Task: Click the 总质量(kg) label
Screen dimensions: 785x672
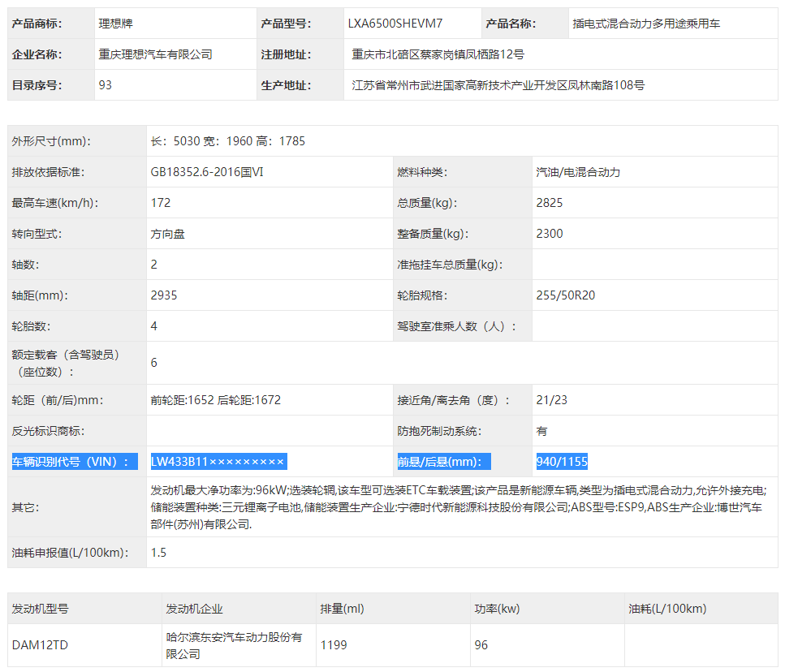Action: click(427, 203)
